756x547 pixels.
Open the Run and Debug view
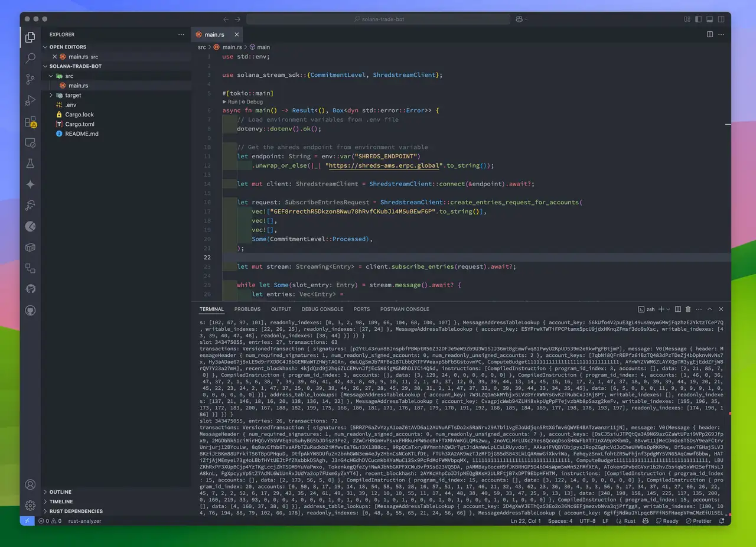coord(30,99)
